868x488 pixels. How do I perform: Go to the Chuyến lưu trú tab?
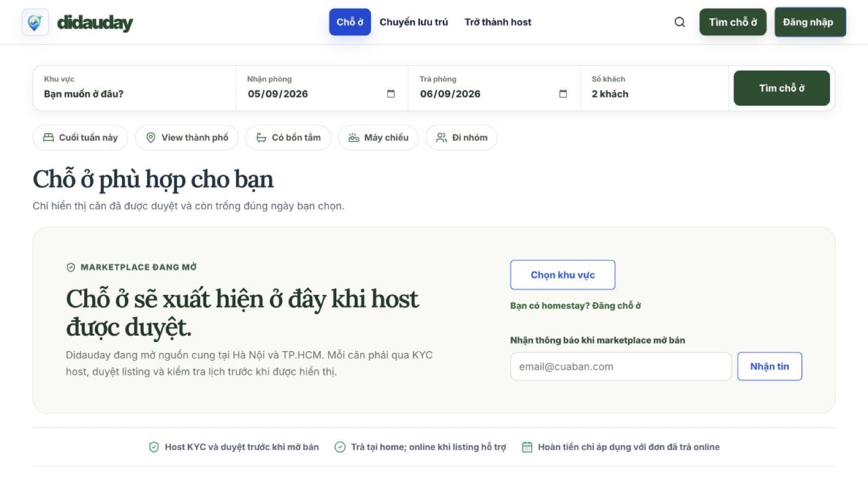point(414,22)
